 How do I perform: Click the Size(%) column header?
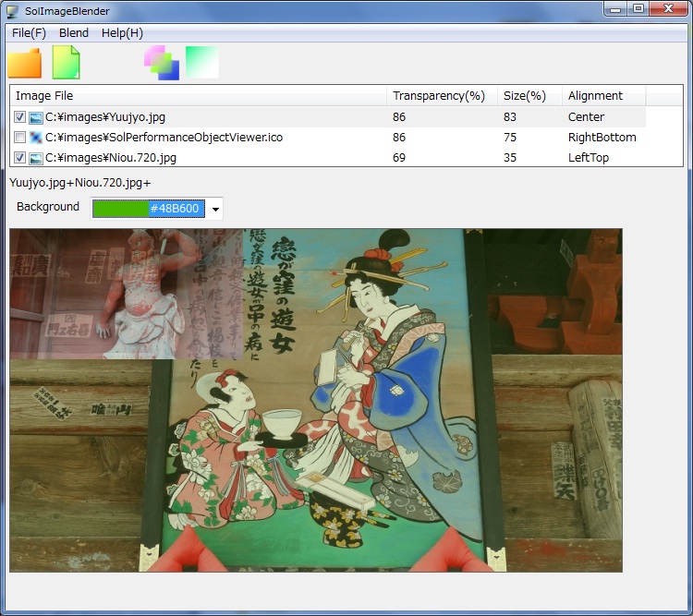(x=529, y=96)
